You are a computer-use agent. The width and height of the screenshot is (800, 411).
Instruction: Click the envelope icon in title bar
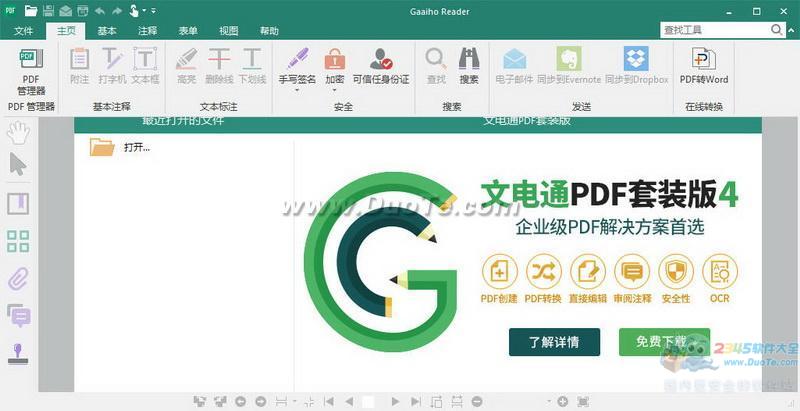65,10
